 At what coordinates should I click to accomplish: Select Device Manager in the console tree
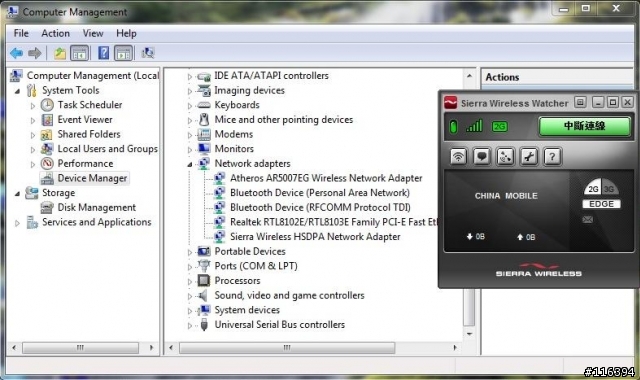92,178
